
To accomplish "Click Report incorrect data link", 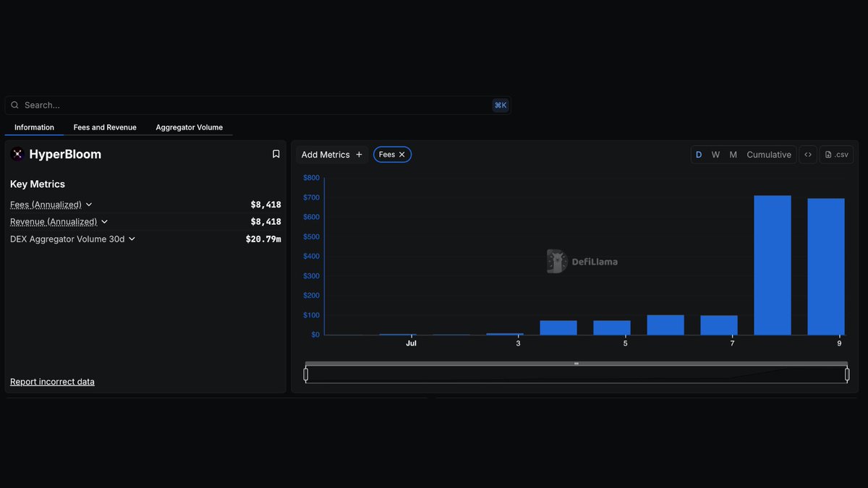I will 52,382.
